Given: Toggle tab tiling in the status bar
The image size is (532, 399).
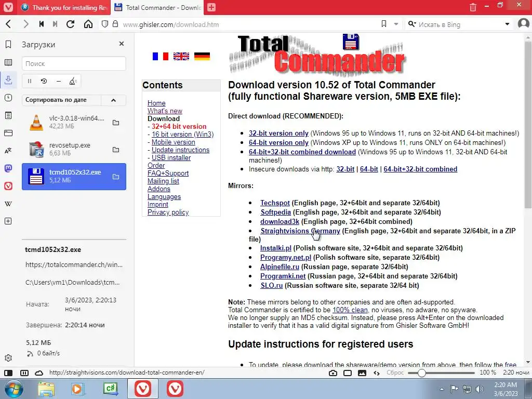Looking at the screenshot, I should pos(24,373).
